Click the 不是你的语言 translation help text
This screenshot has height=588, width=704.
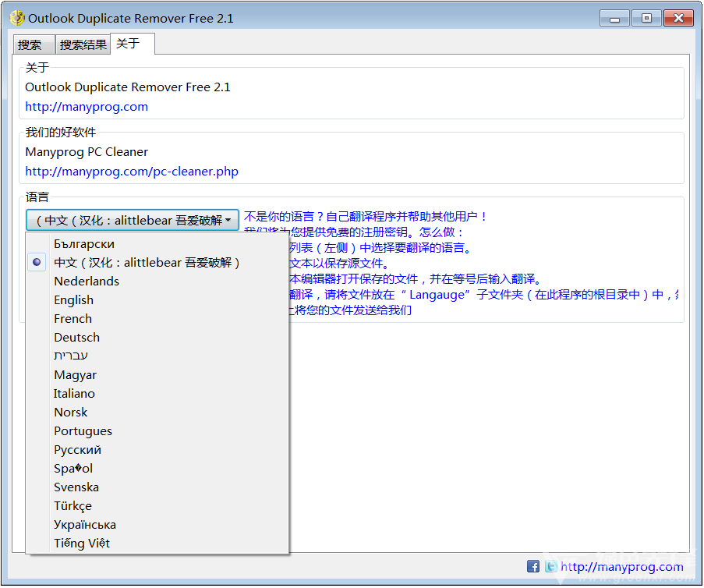point(366,217)
